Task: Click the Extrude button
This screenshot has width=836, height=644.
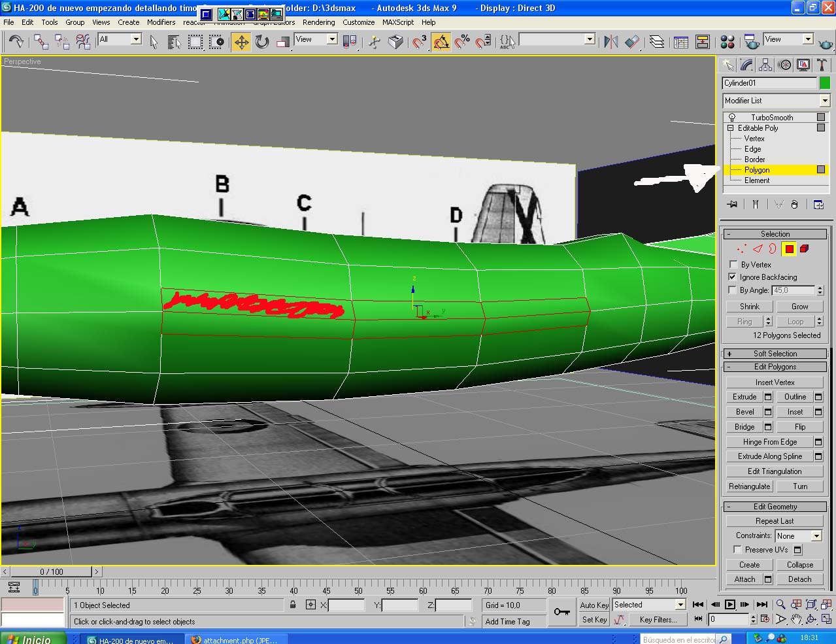Action: 744,397
